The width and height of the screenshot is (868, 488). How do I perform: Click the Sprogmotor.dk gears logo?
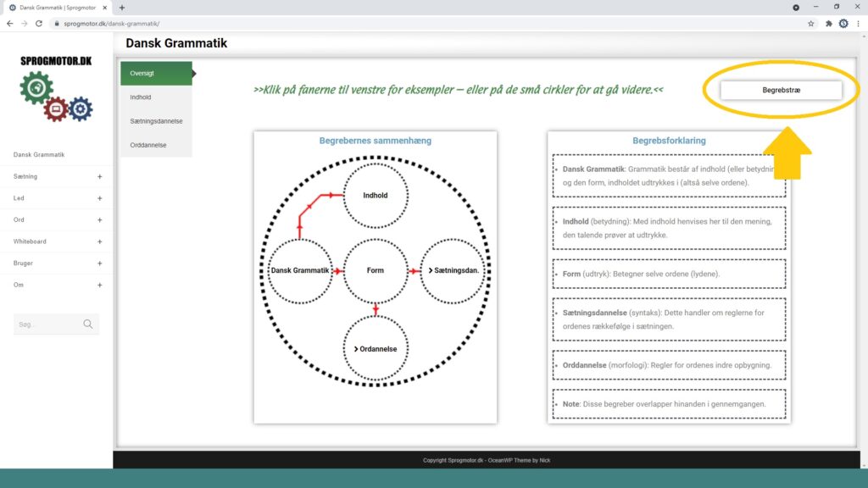56,88
